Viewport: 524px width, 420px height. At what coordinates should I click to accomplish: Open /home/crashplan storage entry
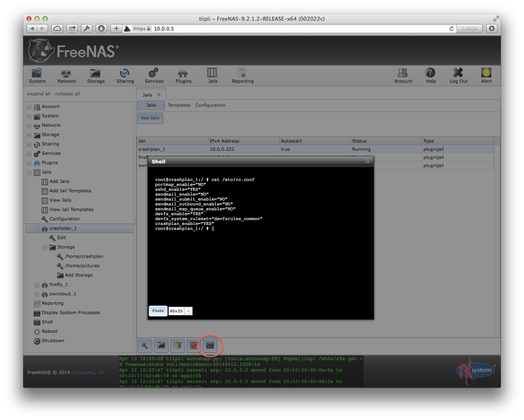(84, 256)
